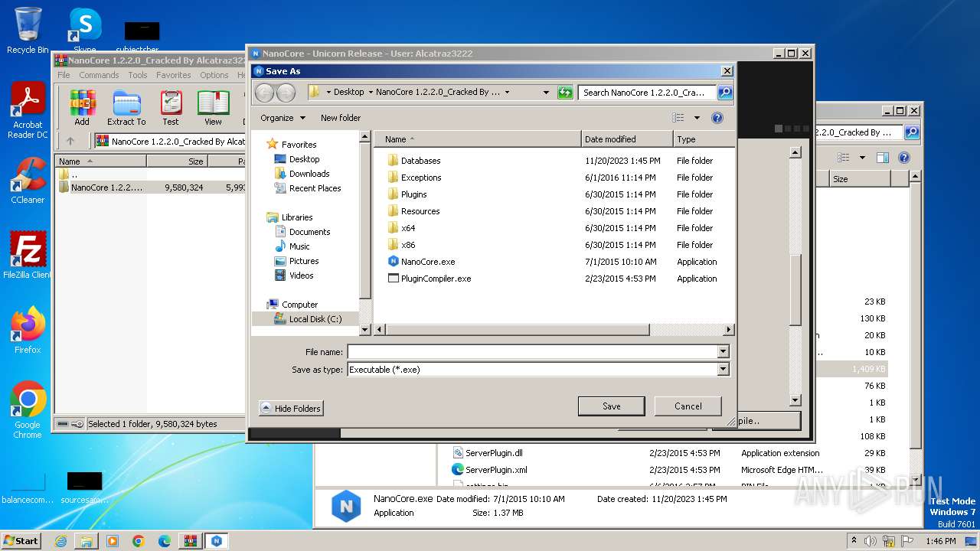Click the green Refresh button in Save As
This screenshot has height=551, width=980.
tap(565, 93)
